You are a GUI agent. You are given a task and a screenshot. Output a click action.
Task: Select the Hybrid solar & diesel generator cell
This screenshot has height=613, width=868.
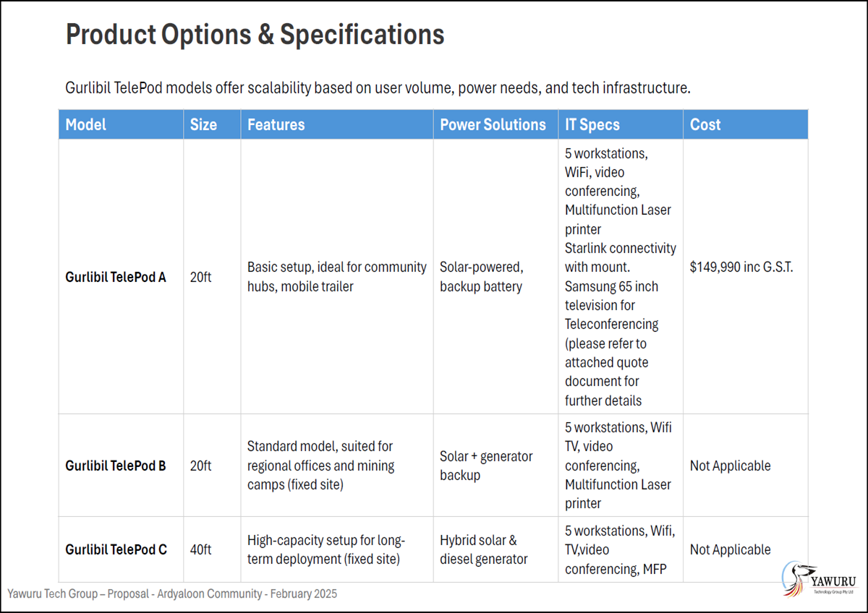tap(484, 549)
